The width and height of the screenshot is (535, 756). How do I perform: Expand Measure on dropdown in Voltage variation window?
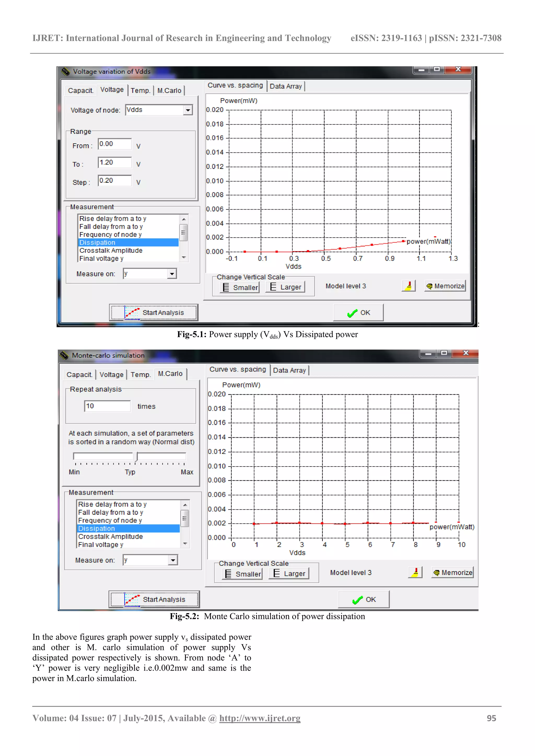point(172,274)
